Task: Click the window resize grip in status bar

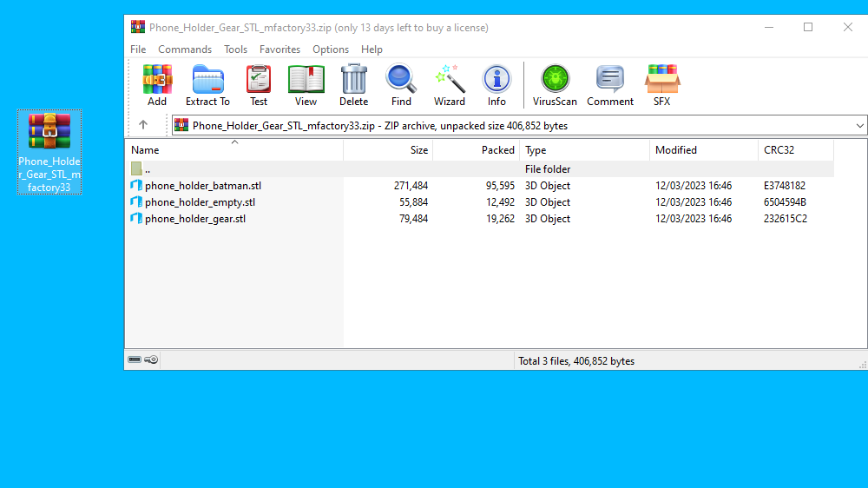Action: [x=863, y=365]
